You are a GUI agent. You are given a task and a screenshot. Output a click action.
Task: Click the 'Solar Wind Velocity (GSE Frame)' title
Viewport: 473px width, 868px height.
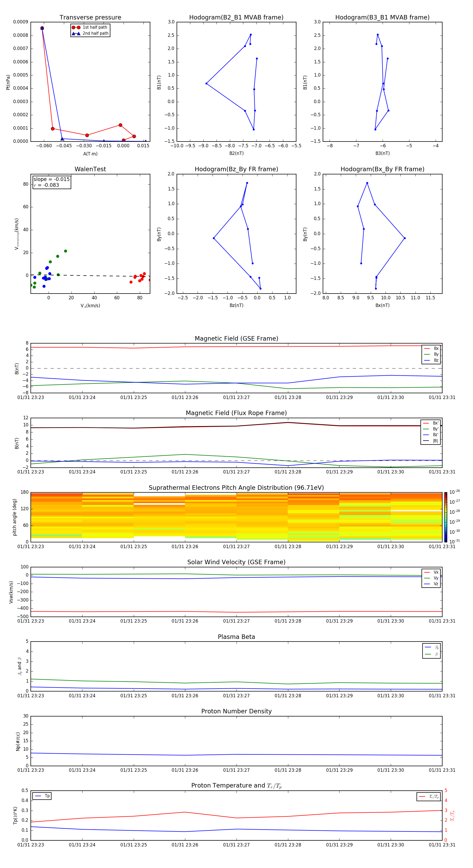point(236,562)
